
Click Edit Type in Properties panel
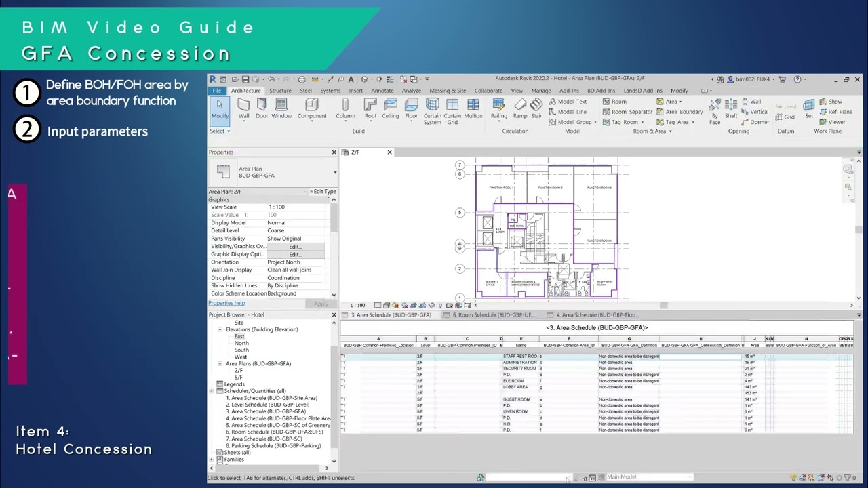tap(323, 192)
